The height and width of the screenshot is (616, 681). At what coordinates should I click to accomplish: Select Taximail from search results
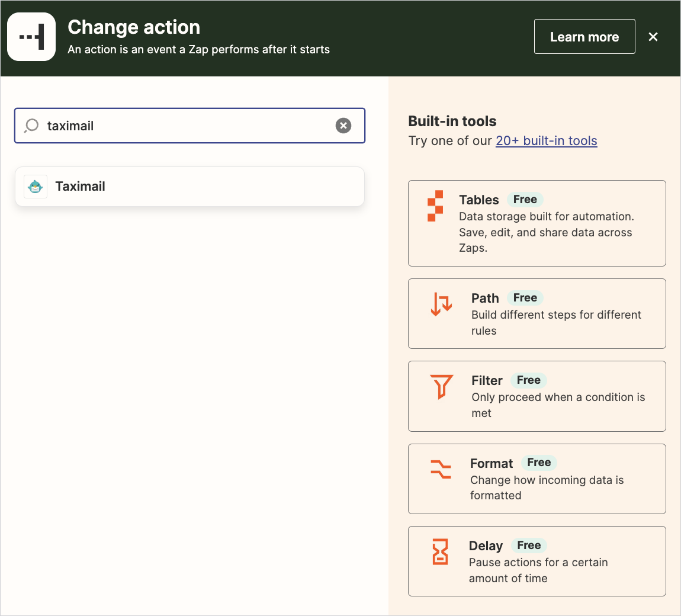189,187
